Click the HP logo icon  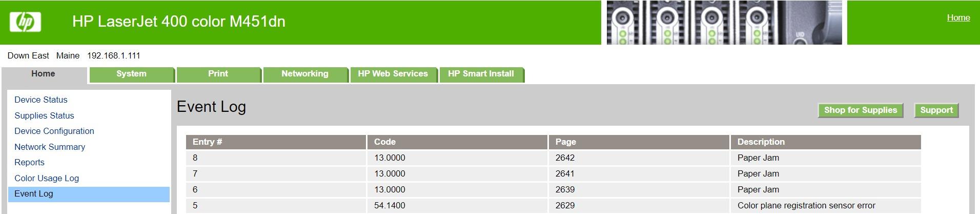25,22
